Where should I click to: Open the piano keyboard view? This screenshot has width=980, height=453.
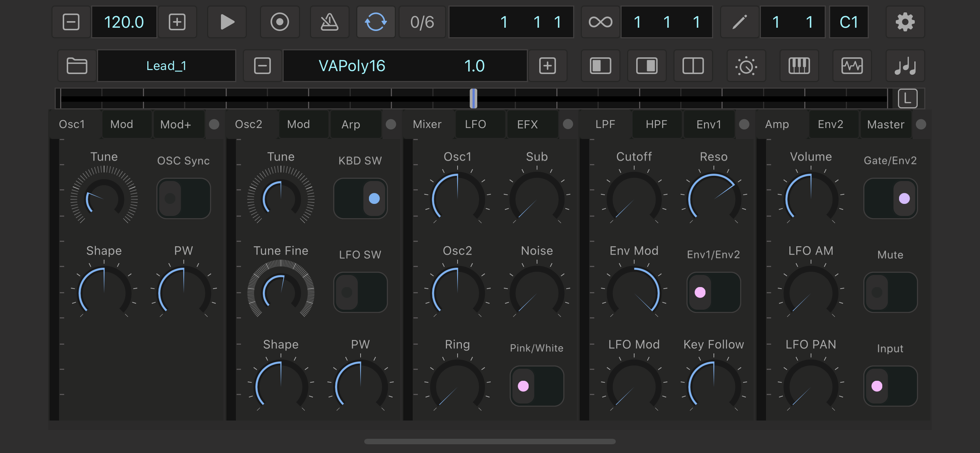pyautogui.click(x=799, y=66)
